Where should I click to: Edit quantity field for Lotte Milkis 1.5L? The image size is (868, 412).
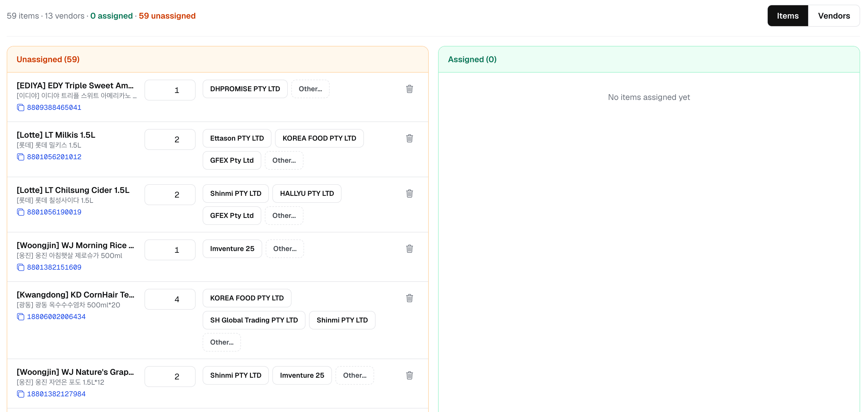170,139
